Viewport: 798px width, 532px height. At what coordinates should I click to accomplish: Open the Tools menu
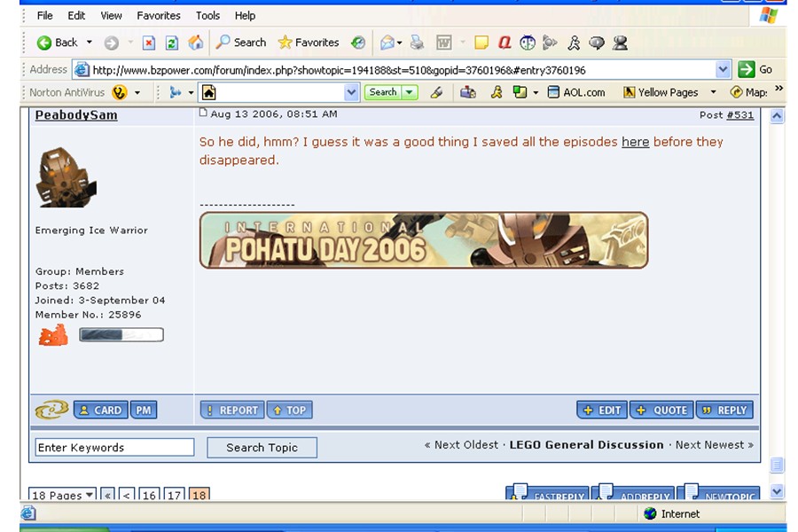point(207,16)
